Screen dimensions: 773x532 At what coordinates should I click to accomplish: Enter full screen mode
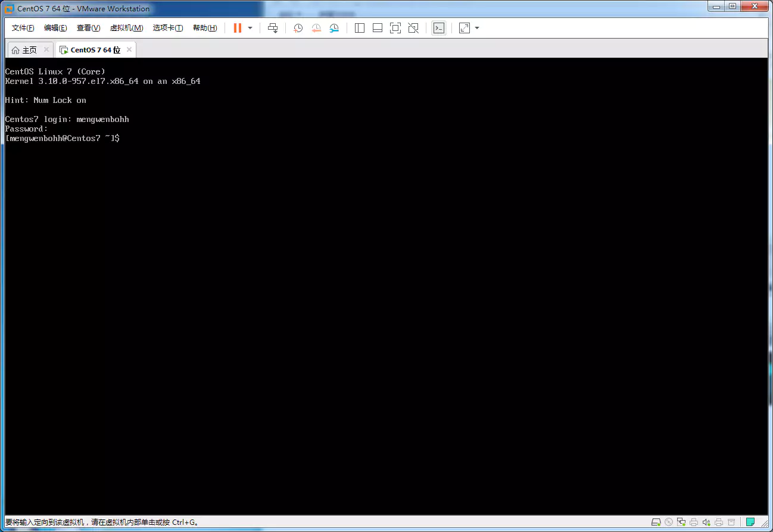pyautogui.click(x=395, y=27)
